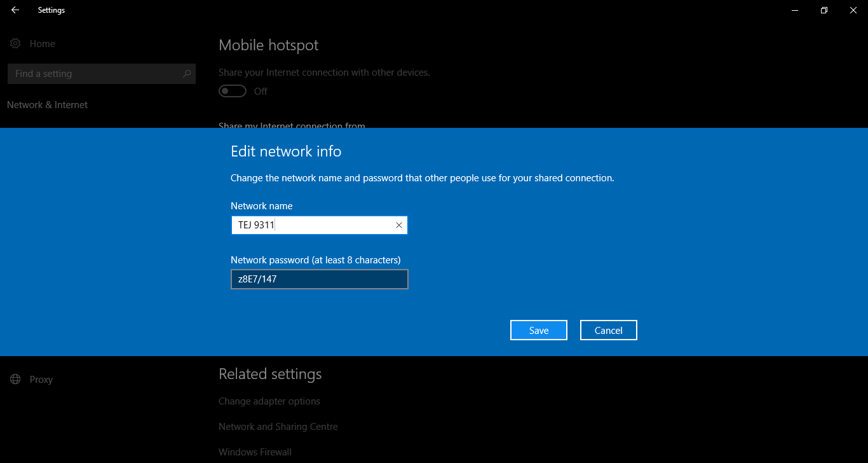Click the Network & Internet heading
Image resolution: width=868 pixels, height=463 pixels.
point(48,105)
